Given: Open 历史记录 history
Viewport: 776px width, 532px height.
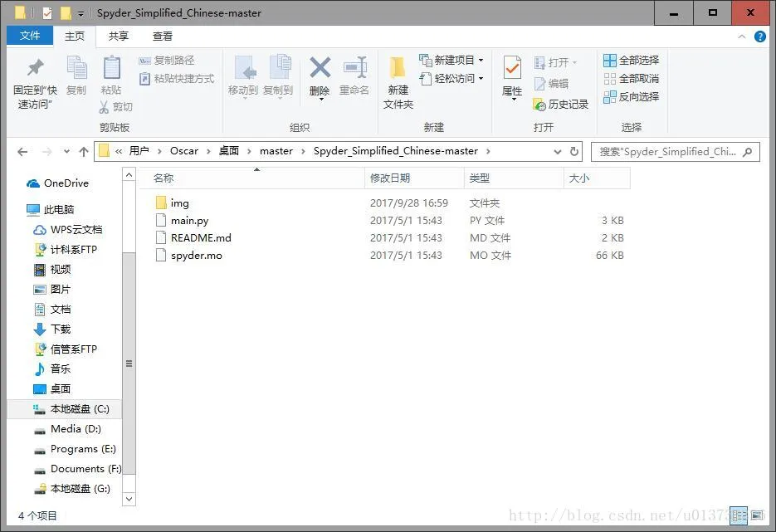Looking at the screenshot, I should click(561, 105).
